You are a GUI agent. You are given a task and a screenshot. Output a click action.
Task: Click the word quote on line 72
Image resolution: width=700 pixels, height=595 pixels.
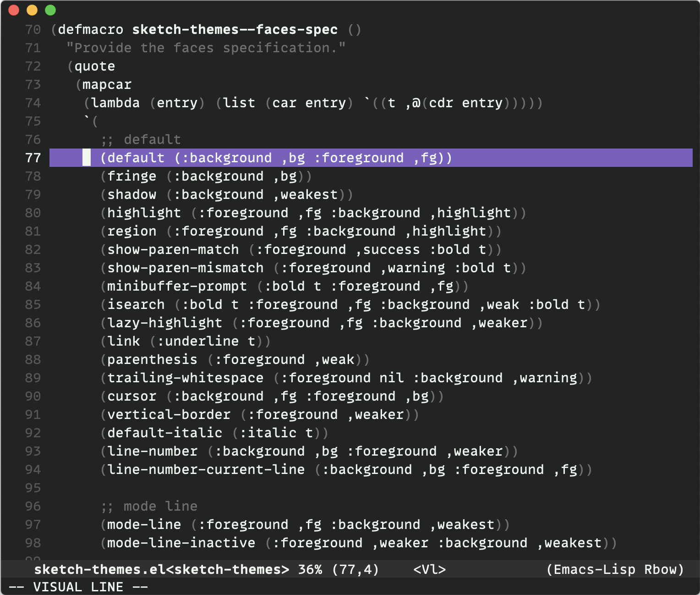pyautogui.click(x=95, y=66)
